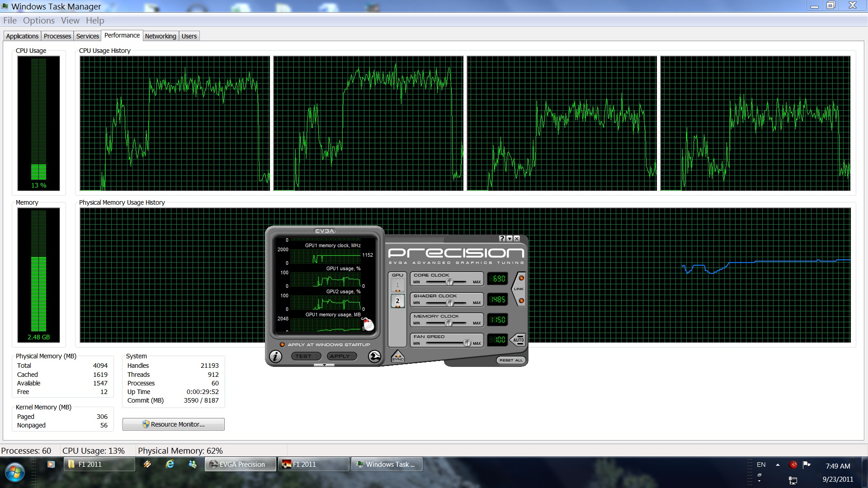Show hidden tray icons arrow

click(x=778, y=465)
